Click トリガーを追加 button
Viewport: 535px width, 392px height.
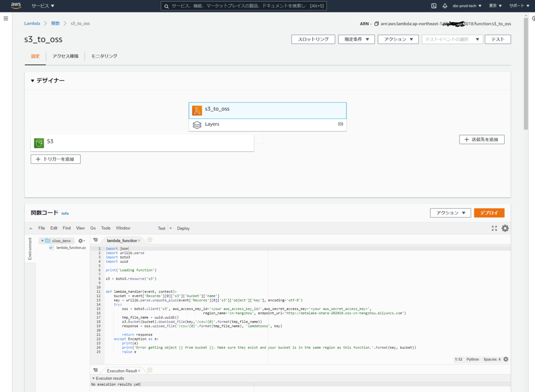click(x=56, y=159)
